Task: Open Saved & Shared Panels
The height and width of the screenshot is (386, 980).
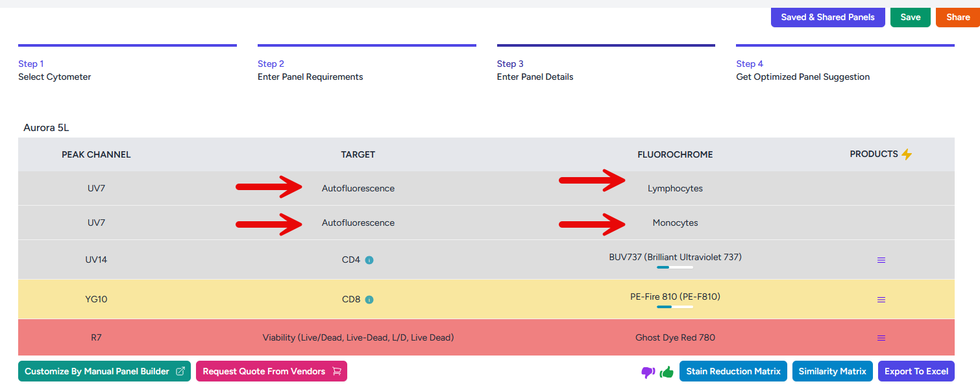Action: pos(827,18)
